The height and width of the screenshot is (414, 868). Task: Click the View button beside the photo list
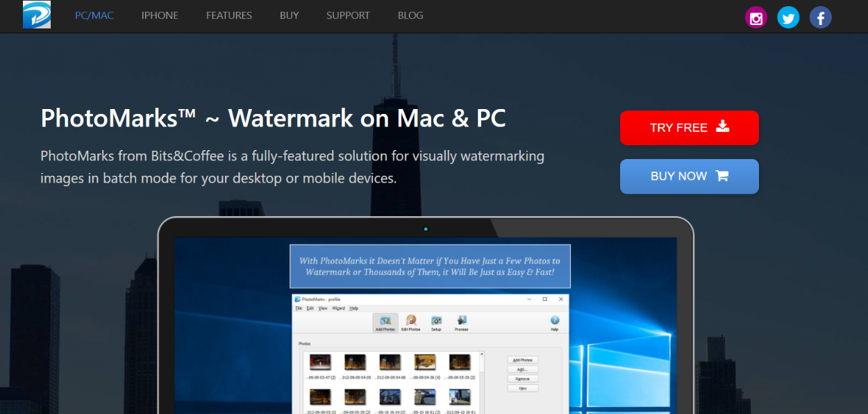(523, 388)
